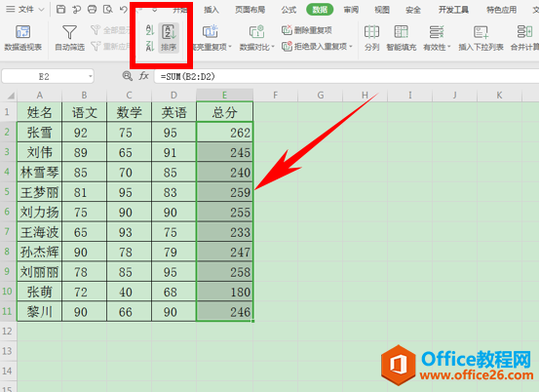Click 插入下拉列表 insert dropdown list
This screenshot has height=392, width=540.
pyautogui.click(x=481, y=38)
